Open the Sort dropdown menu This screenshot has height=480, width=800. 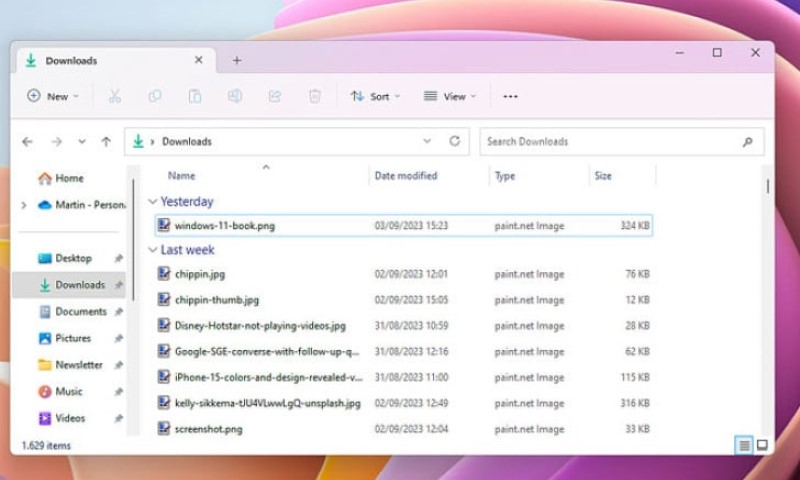375,96
